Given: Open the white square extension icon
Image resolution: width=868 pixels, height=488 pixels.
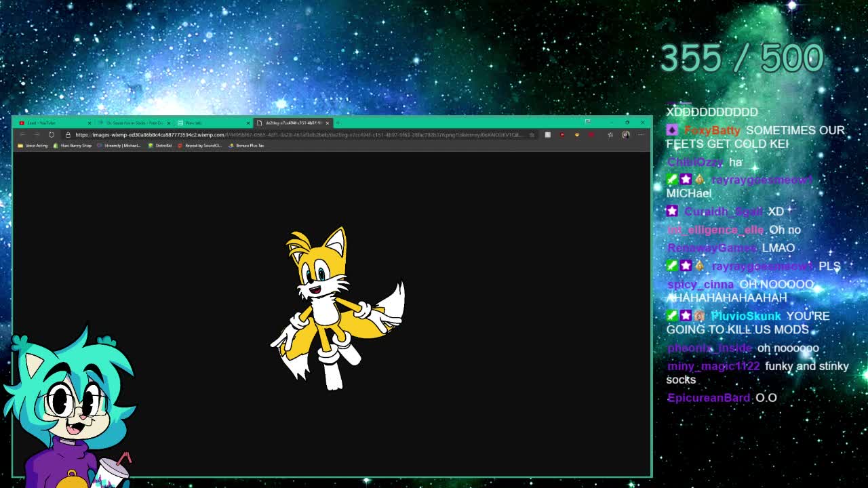Looking at the screenshot, I should click(x=548, y=134).
